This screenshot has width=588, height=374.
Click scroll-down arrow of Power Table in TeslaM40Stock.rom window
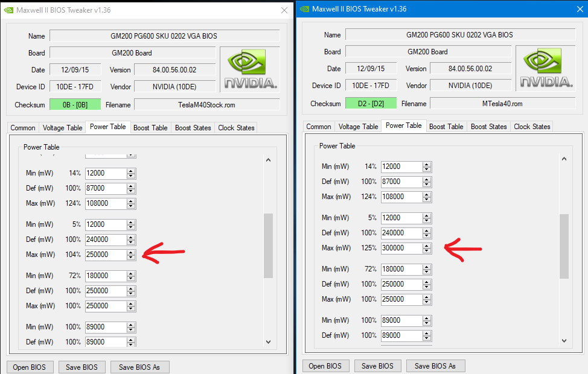(x=268, y=342)
